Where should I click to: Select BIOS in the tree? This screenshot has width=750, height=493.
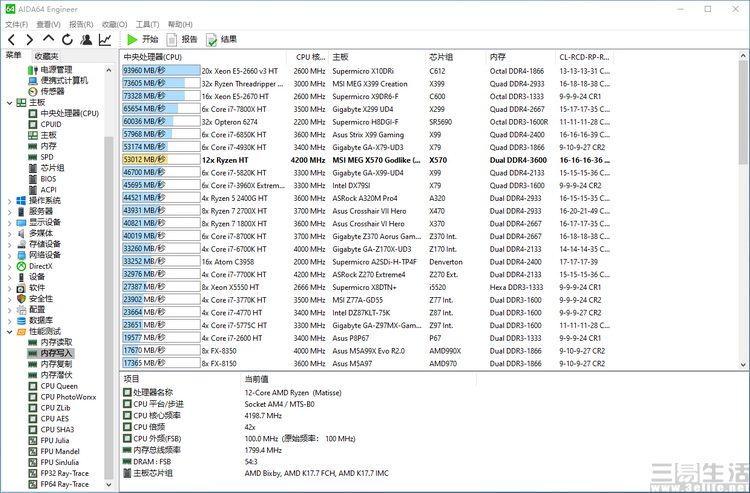click(42, 179)
